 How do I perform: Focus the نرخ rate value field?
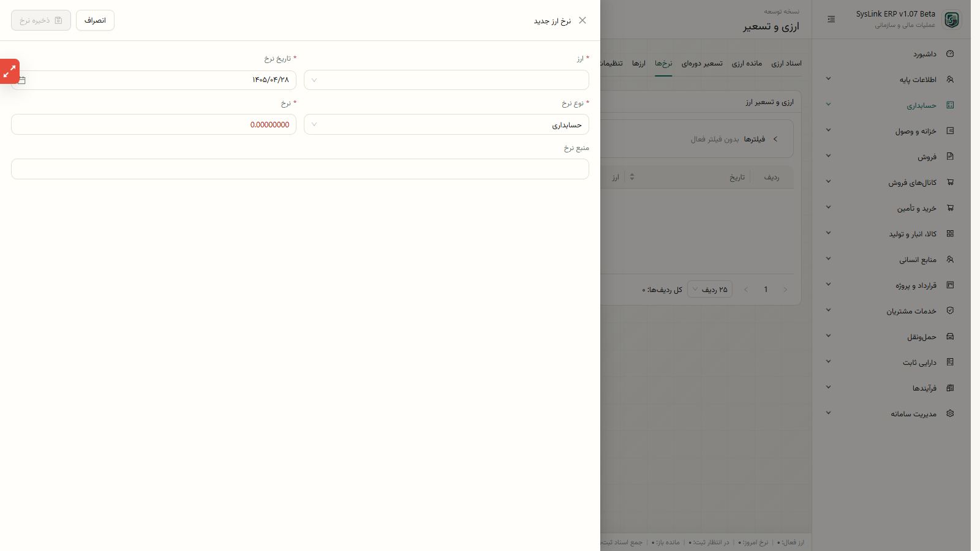tap(154, 125)
